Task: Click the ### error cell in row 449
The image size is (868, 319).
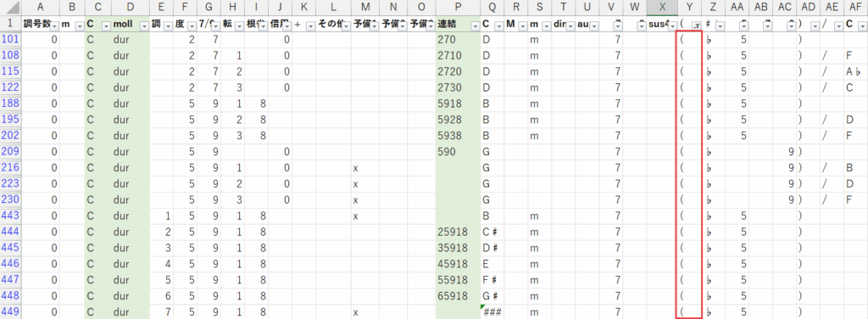Action: point(492,312)
